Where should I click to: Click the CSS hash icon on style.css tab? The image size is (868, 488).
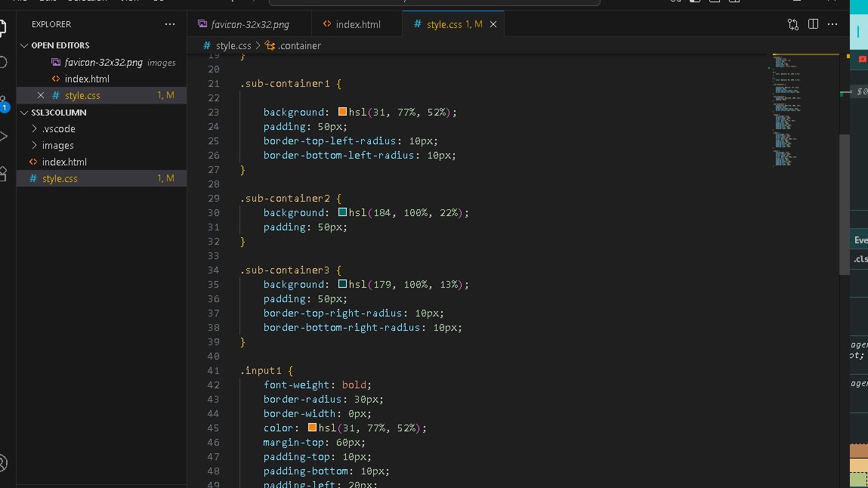tap(417, 23)
